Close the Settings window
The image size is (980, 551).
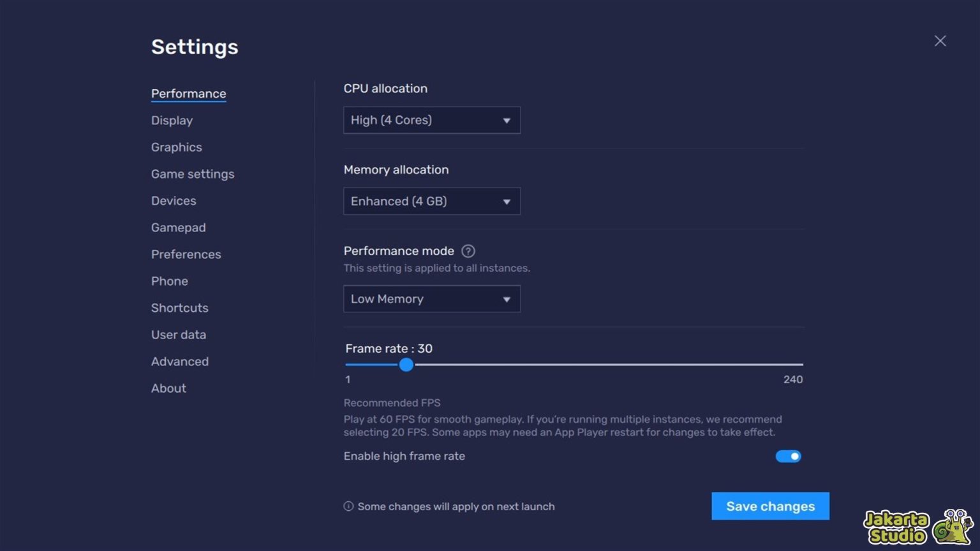940,40
